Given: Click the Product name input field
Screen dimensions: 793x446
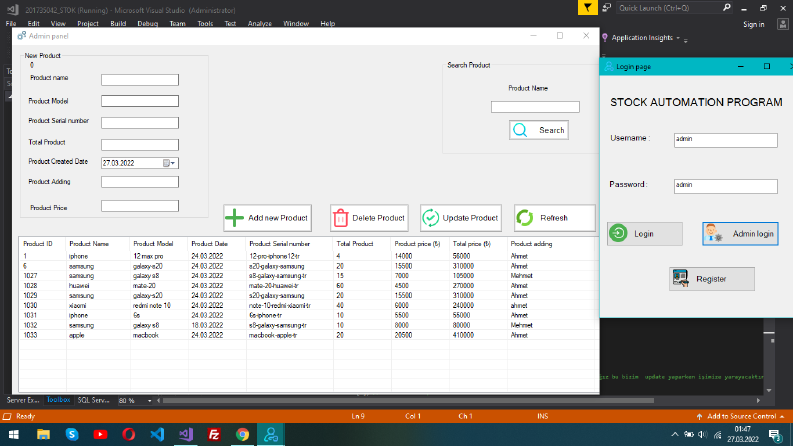Looking at the screenshot, I should click(x=140, y=80).
